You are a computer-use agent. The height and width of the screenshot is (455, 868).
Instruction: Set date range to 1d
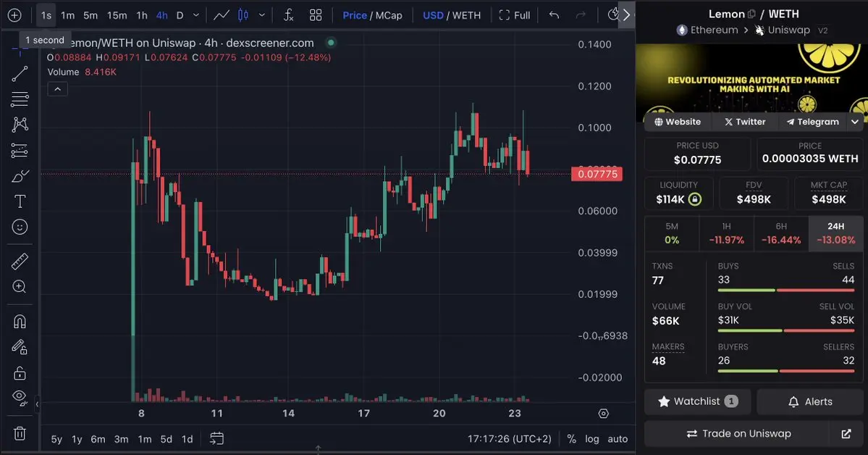point(187,439)
